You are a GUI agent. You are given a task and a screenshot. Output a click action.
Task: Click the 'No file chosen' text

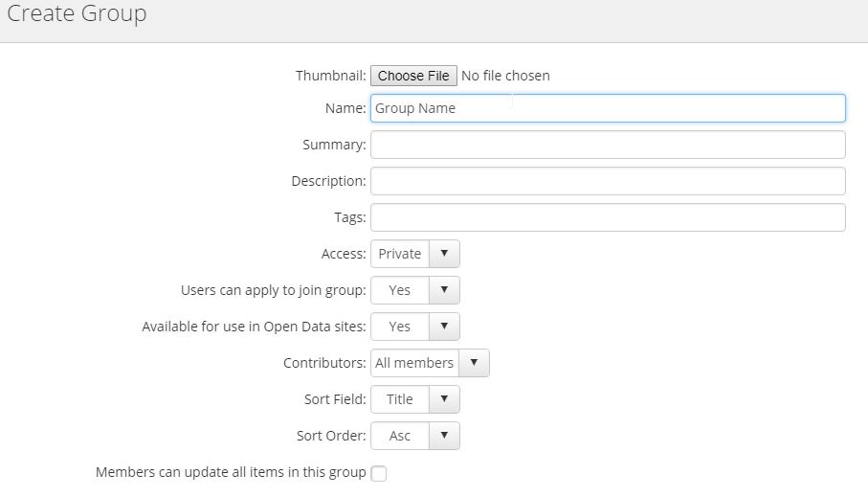(x=505, y=76)
